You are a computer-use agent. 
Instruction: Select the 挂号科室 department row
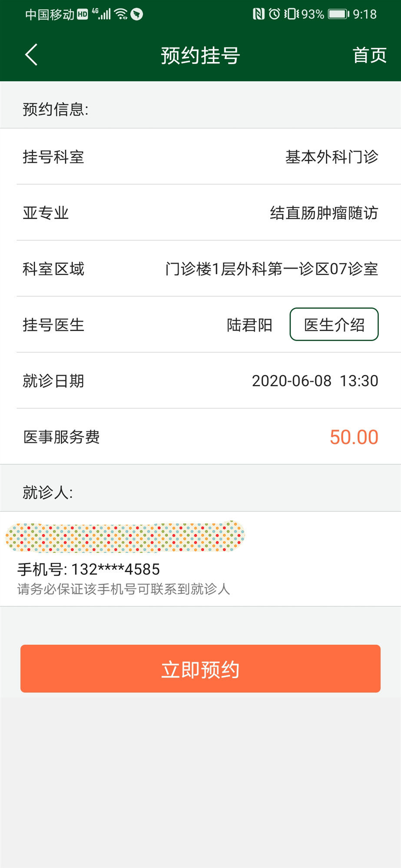200,156
